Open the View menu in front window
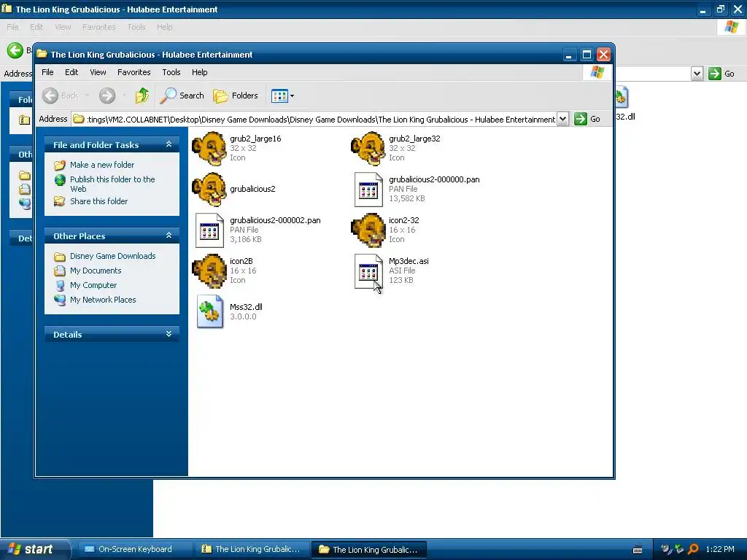The height and width of the screenshot is (560, 747). tap(98, 72)
